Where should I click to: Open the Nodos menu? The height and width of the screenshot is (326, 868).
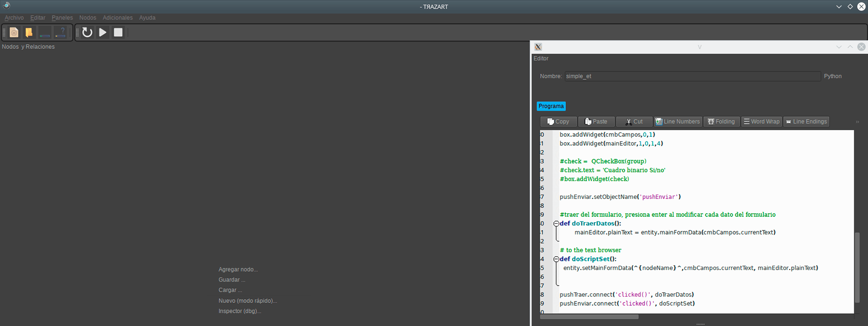88,18
